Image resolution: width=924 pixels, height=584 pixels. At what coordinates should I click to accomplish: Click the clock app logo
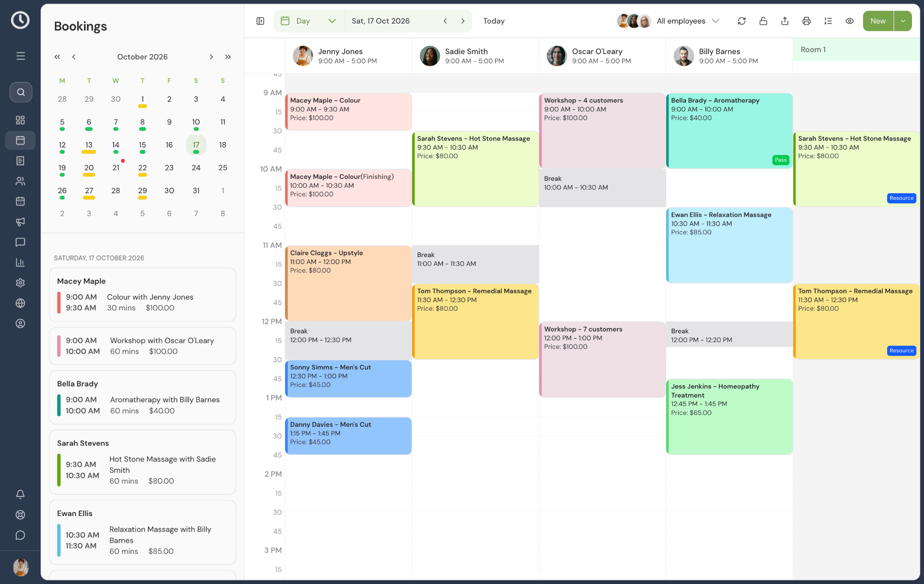coord(20,20)
